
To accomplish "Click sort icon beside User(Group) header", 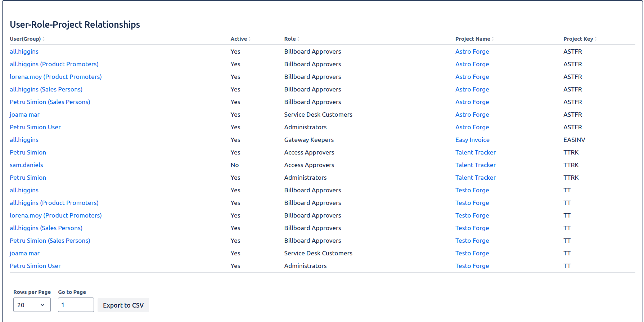I will tap(44, 39).
